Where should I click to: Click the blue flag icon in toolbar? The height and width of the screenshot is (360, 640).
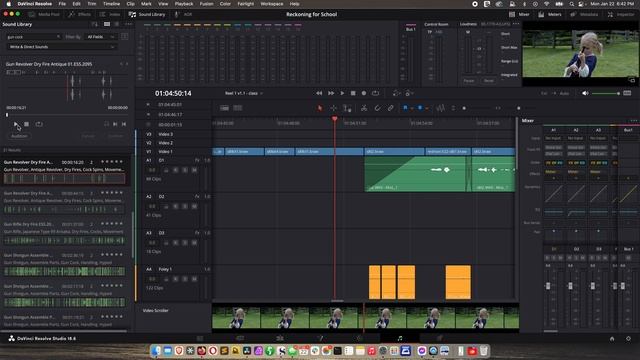point(405,108)
